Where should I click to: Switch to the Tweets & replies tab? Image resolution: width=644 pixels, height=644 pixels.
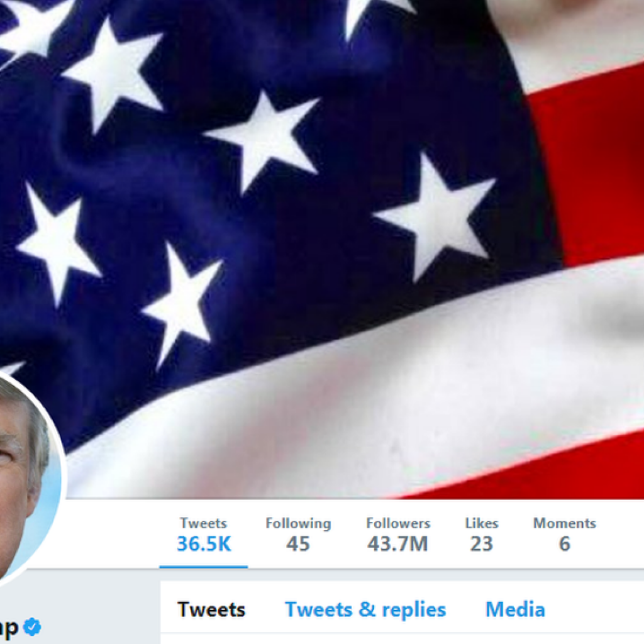coord(365,609)
